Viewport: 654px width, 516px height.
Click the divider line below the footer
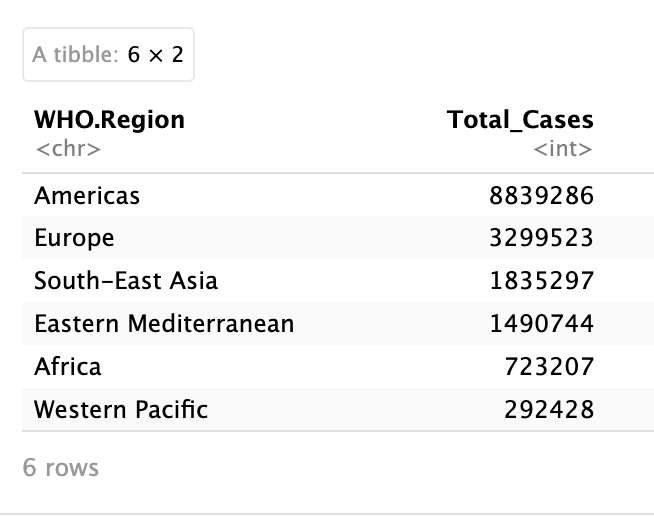pyautogui.click(x=327, y=514)
